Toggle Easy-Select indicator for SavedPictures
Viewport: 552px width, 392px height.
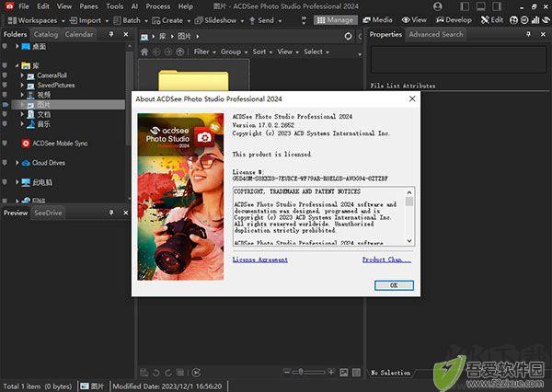[x=5, y=86]
